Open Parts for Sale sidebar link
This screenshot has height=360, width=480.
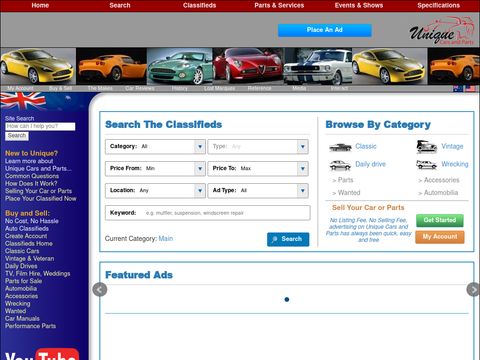pyautogui.click(x=23, y=281)
